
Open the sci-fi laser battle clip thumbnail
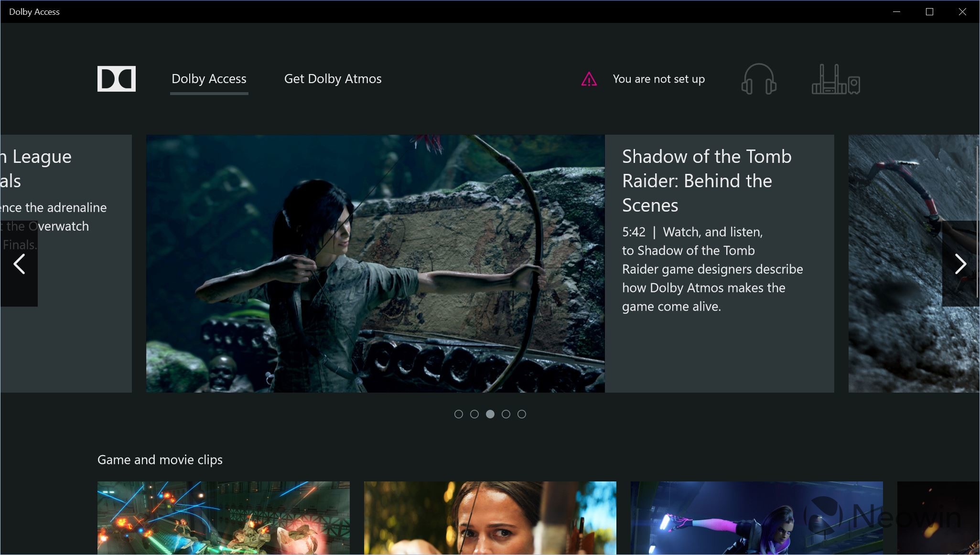tap(223, 518)
